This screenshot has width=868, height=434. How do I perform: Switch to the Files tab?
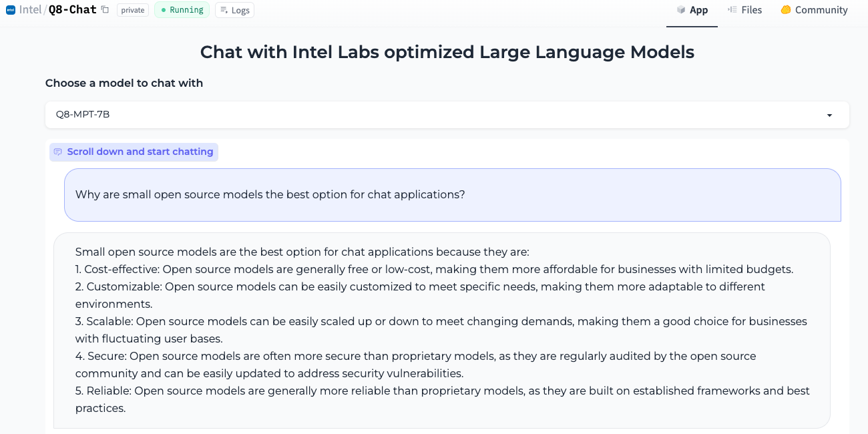(745, 10)
